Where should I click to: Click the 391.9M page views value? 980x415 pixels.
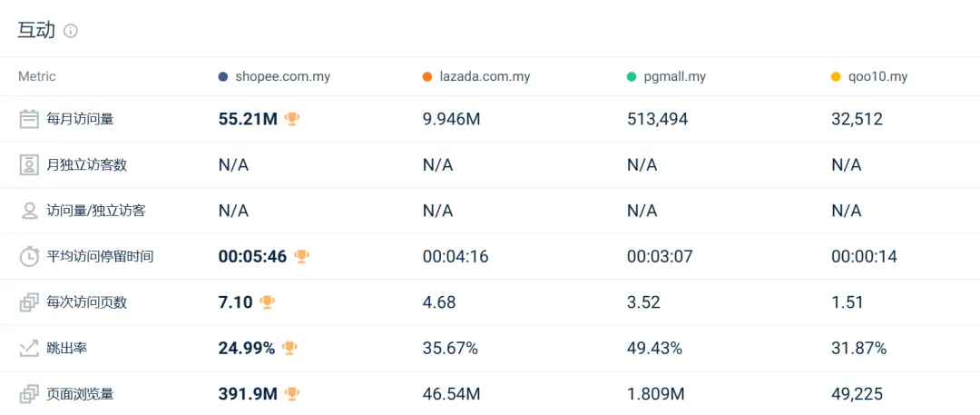pos(248,394)
